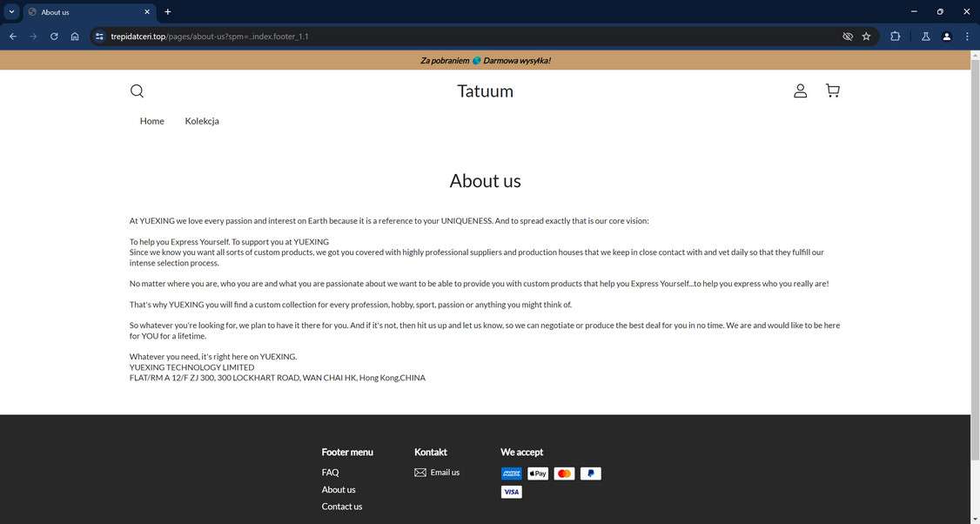Click the American Express payment icon

(x=511, y=474)
